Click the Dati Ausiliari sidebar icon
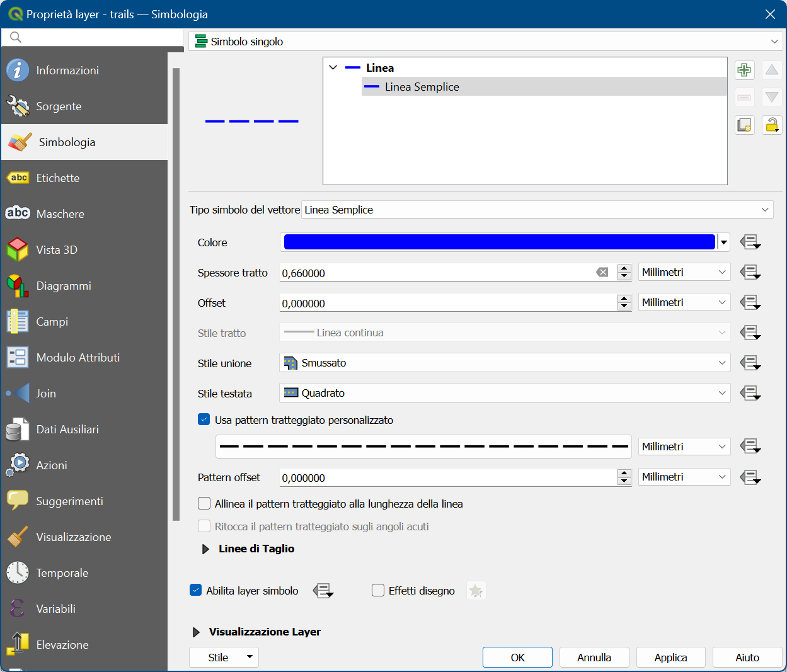 (18, 430)
